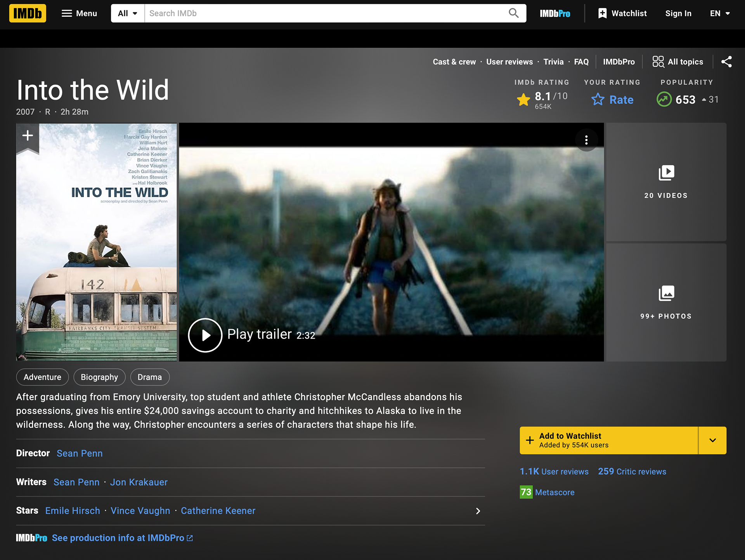Click the share icon
Viewport: 745px width, 560px height.
[726, 62]
